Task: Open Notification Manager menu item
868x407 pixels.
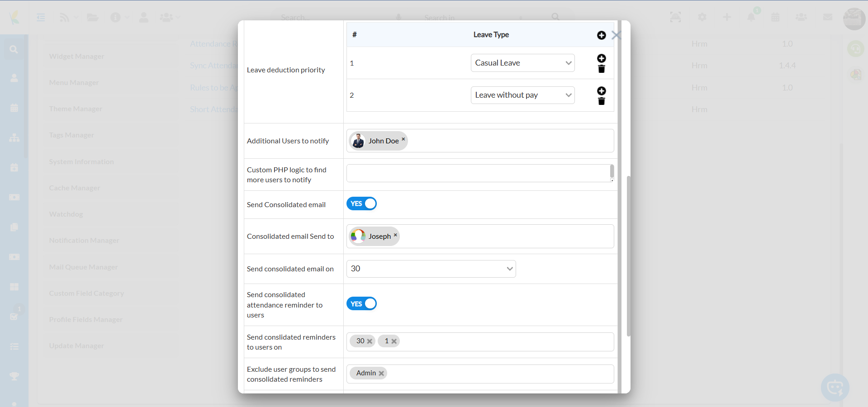Action: click(84, 241)
